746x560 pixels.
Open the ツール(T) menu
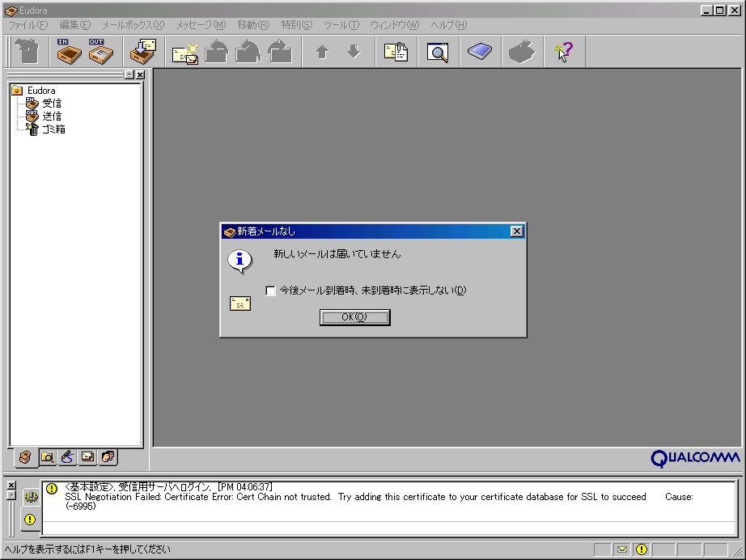click(341, 25)
